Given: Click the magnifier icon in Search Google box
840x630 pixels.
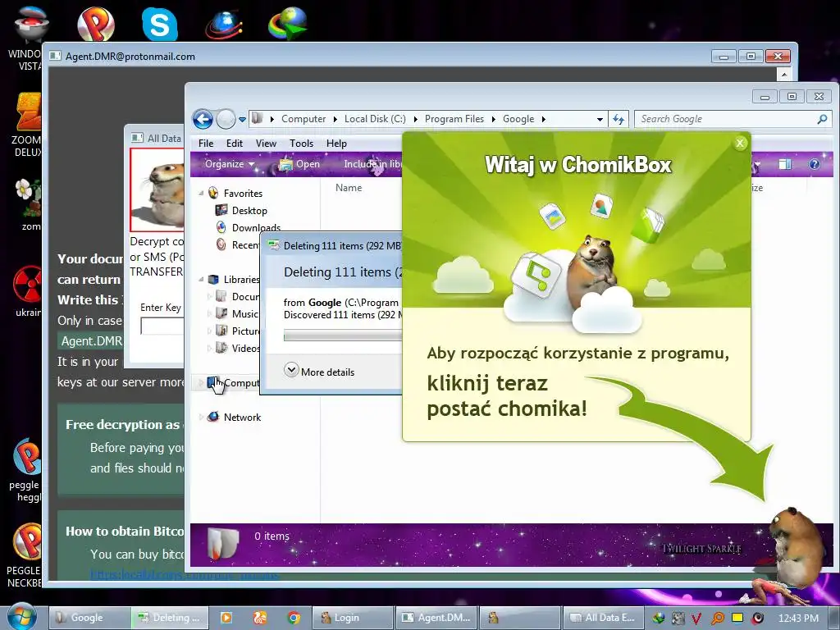Looking at the screenshot, I should 822,119.
